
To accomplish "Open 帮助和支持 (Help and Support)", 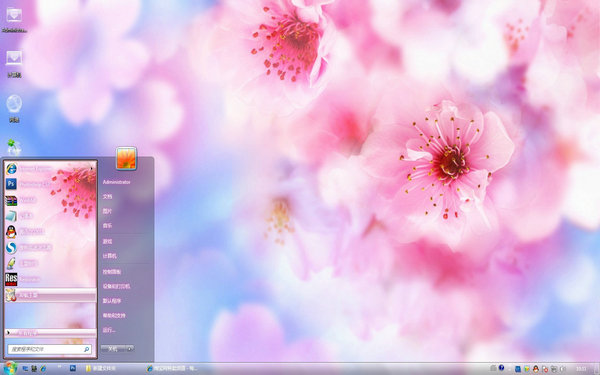I will [114, 315].
